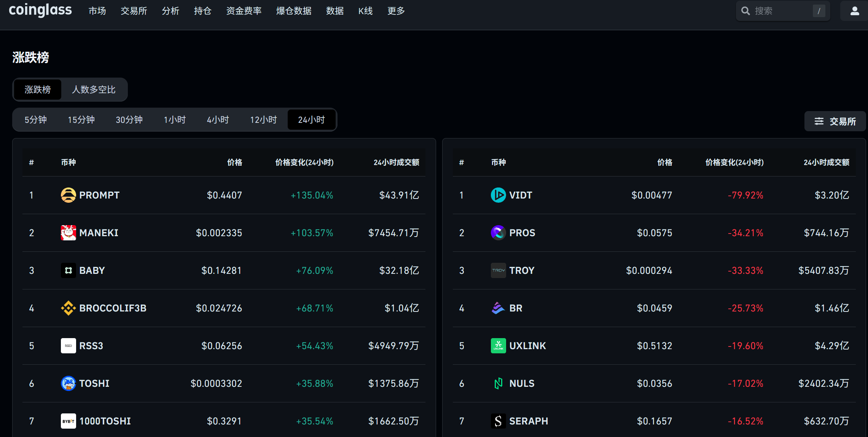
Task: Open the 更多 navigation menu
Action: point(396,11)
